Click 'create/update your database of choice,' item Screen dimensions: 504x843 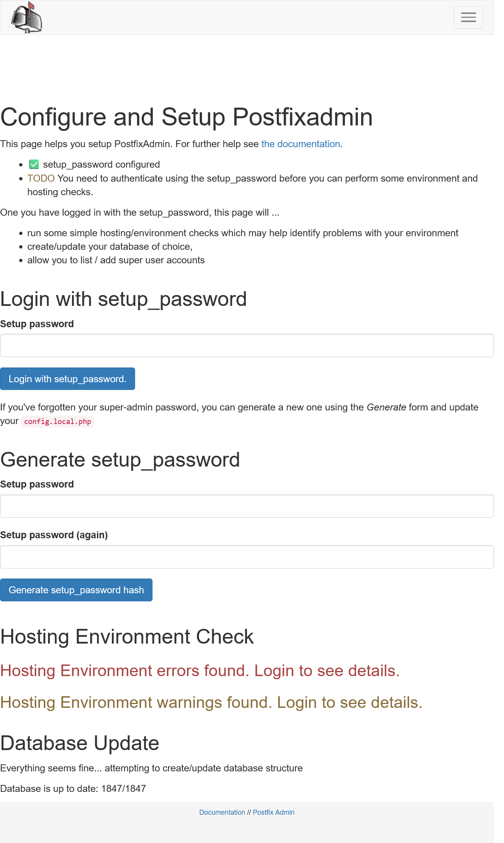point(110,247)
